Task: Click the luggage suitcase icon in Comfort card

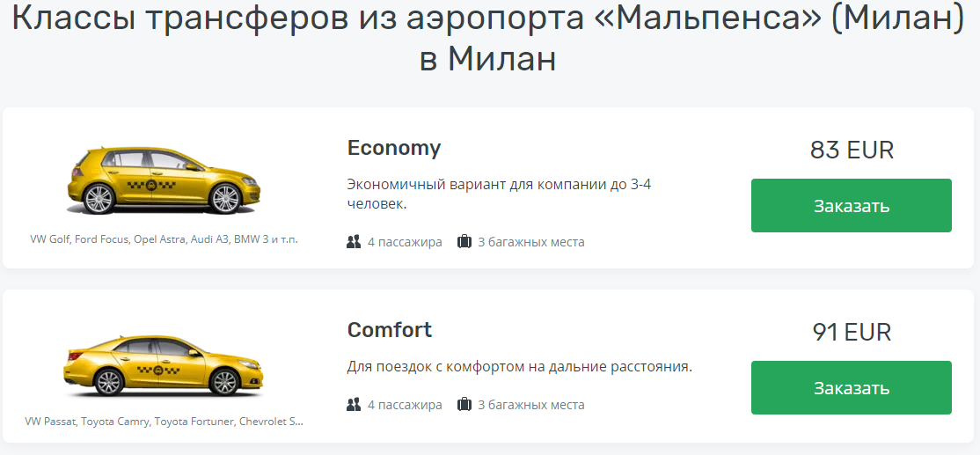Action: coord(464,405)
